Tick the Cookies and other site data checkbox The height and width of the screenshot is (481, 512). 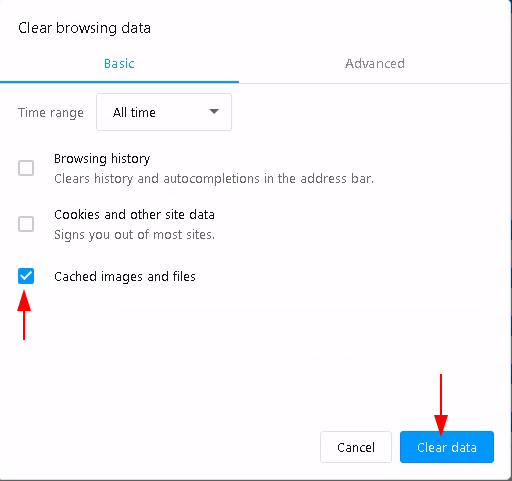(x=26, y=224)
